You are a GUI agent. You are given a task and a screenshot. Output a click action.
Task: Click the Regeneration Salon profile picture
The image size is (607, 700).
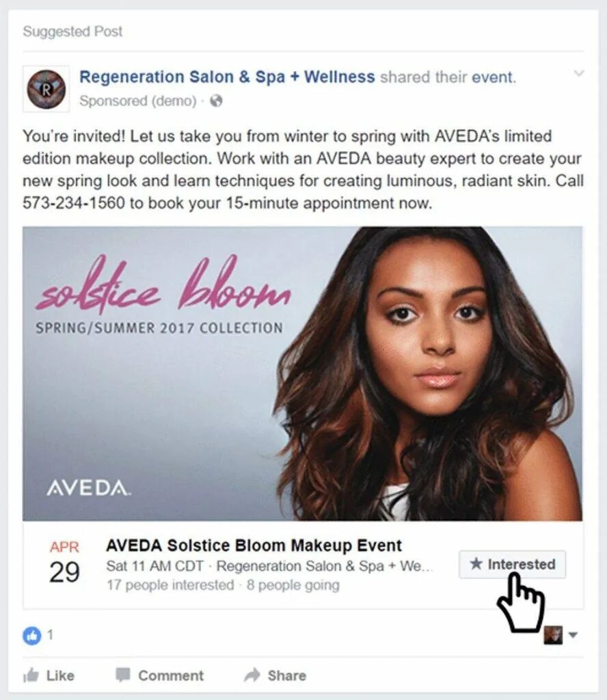pyautogui.click(x=46, y=89)
